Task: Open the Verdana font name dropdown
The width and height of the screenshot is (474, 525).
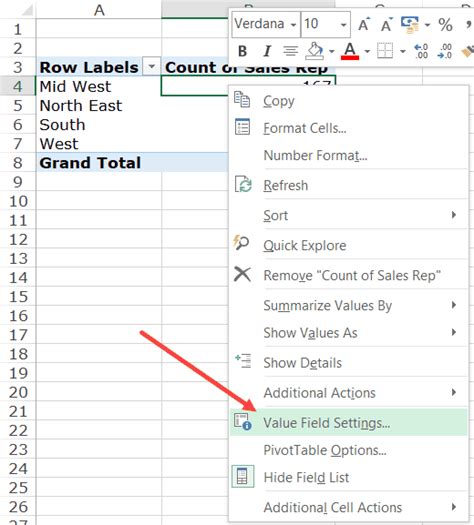Action: pyautogui.click(x=293, y=24)
